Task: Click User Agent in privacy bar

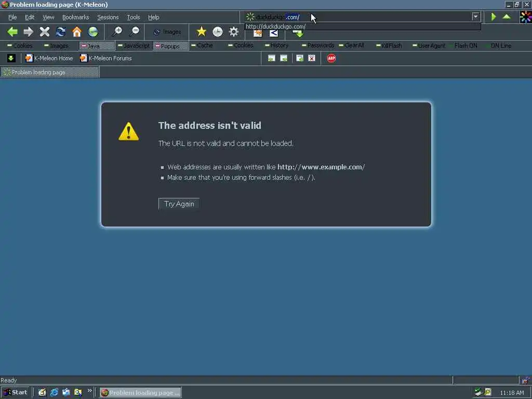Action: point(429,46)
